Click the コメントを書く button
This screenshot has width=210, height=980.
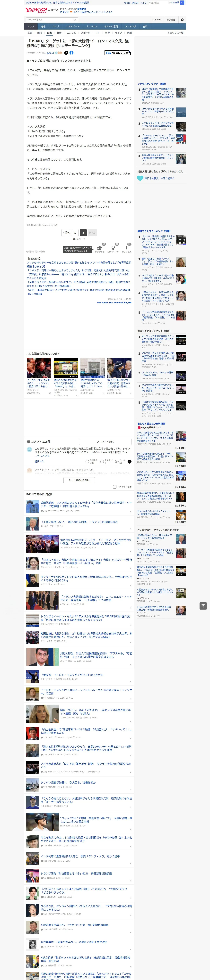point(105,442)
